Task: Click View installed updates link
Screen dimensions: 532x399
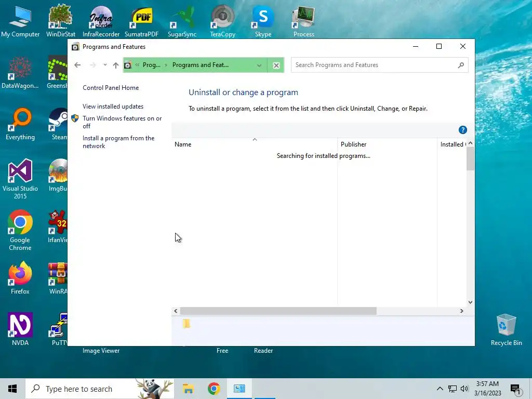Action: (x=113, y=107)
